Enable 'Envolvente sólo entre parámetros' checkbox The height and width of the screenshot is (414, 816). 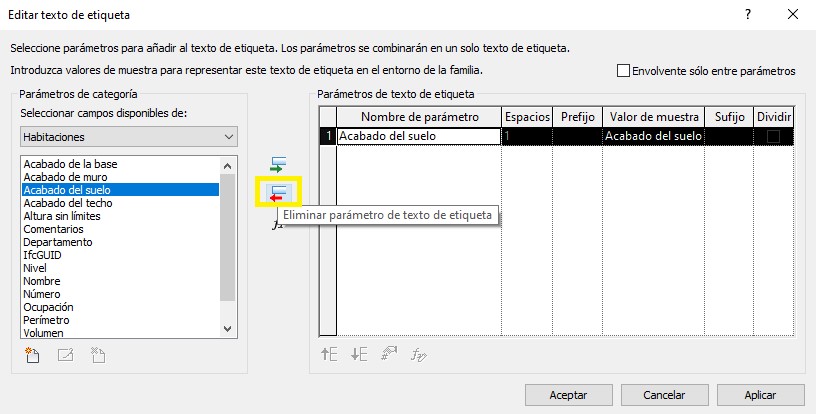coord(624,71)
